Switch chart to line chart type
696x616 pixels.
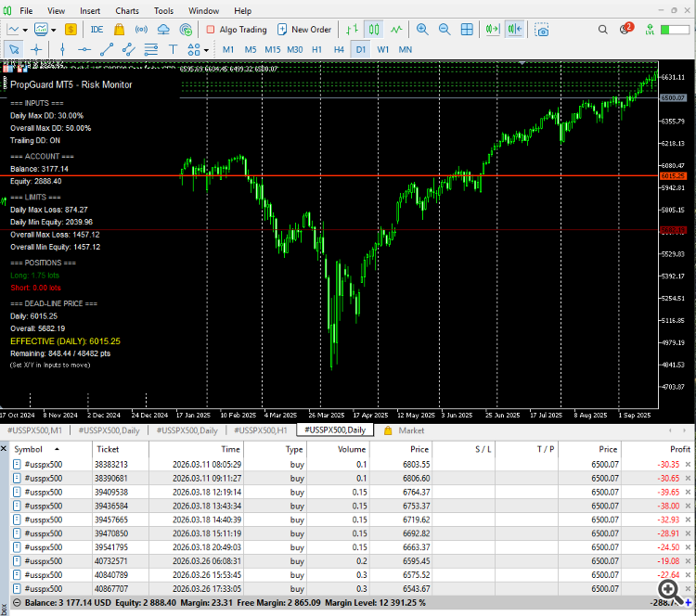tap(396, 30)
